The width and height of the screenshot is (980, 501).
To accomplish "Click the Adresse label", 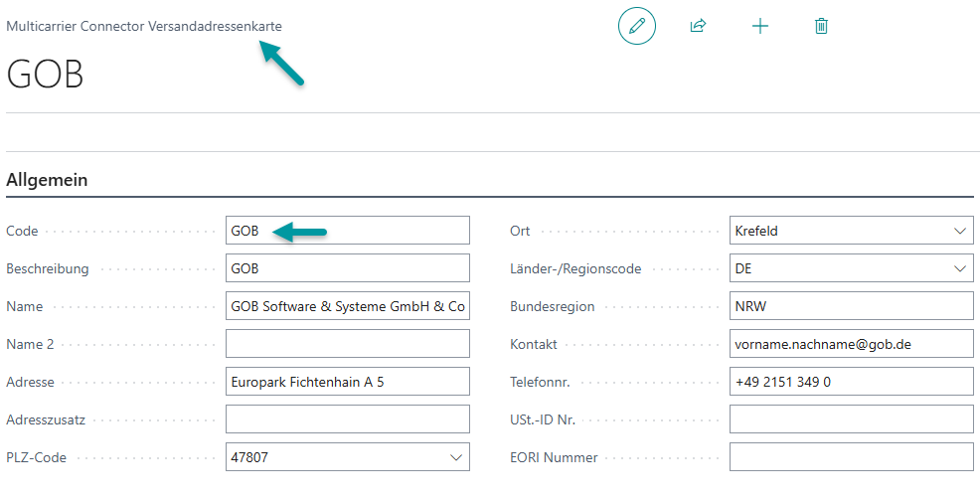I will pos(30,382).
